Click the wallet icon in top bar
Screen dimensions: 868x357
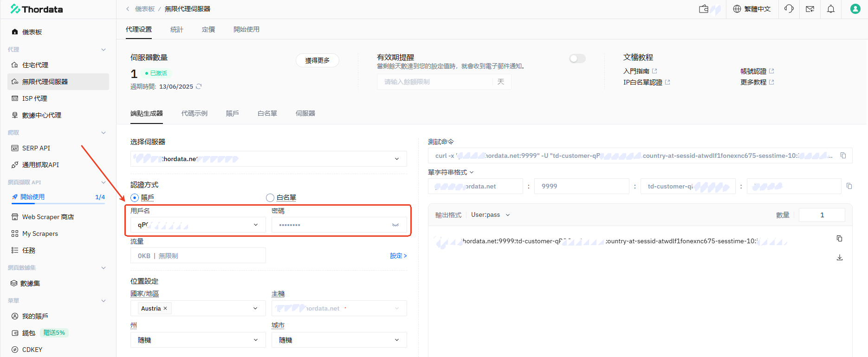coord(704,9)
